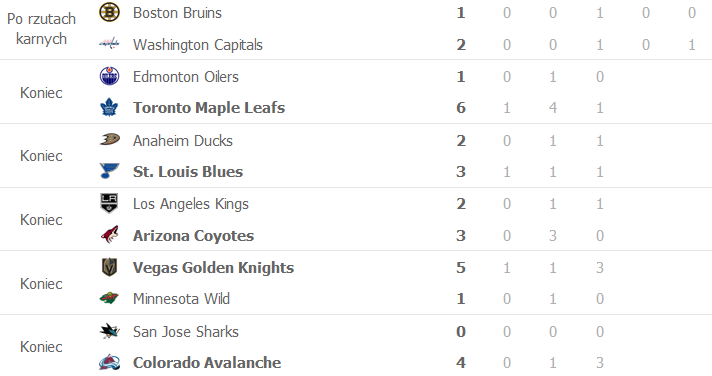Click the Arizona Coyotes logo
This screenshot has width=712, height=376.
point(109,235)
